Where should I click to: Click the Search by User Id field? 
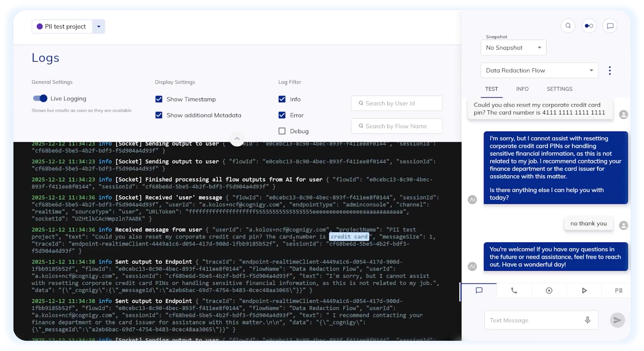397,103
